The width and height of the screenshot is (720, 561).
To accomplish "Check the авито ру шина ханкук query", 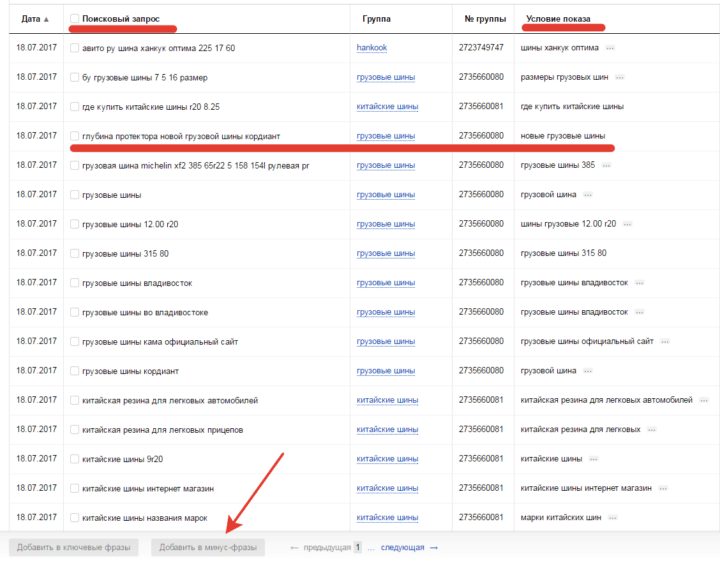I will click(74, 48).
